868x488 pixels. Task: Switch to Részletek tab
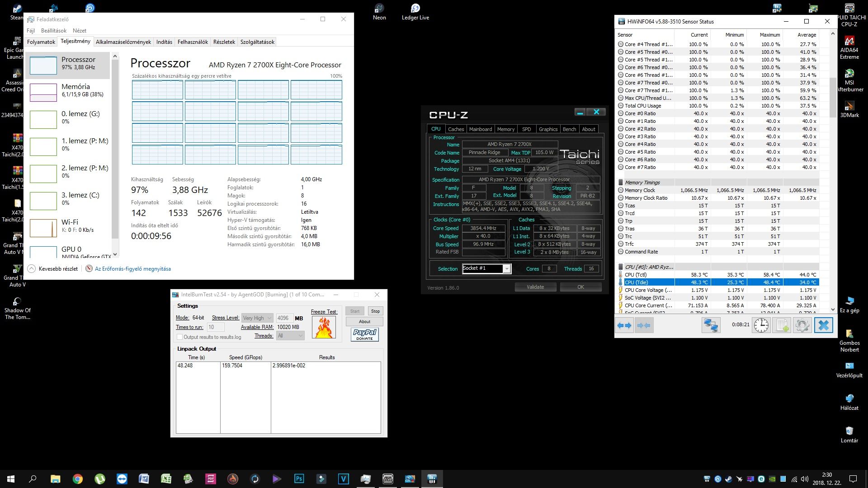[x=224, y=42]
